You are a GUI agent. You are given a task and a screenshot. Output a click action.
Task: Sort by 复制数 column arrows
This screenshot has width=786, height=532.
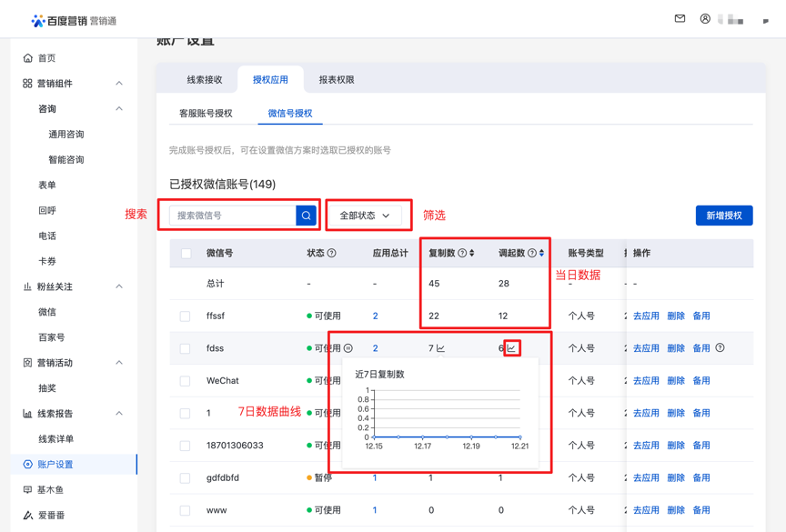[x=472, y=254]
